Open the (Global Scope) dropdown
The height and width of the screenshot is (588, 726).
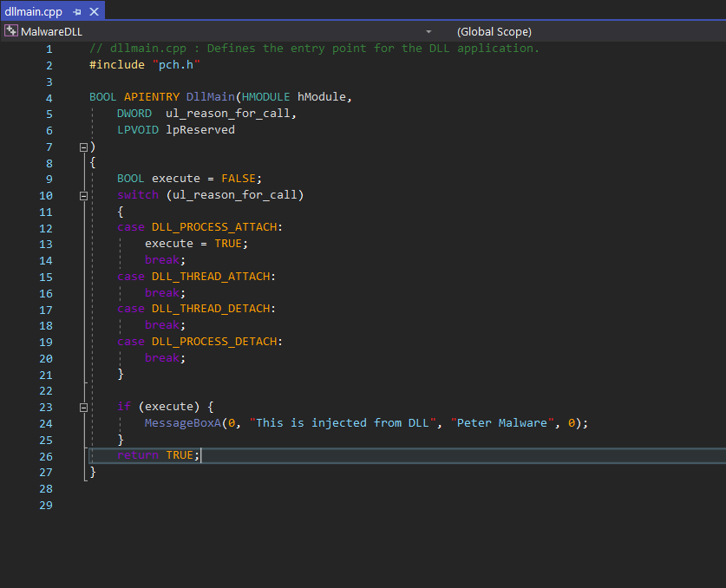tap(494, 32)
